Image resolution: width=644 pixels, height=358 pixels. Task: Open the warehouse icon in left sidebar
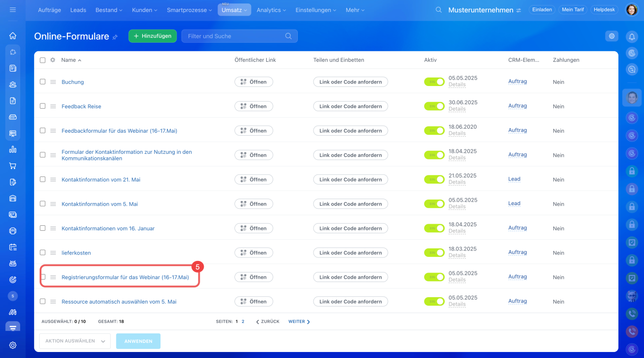click(13, 198)
